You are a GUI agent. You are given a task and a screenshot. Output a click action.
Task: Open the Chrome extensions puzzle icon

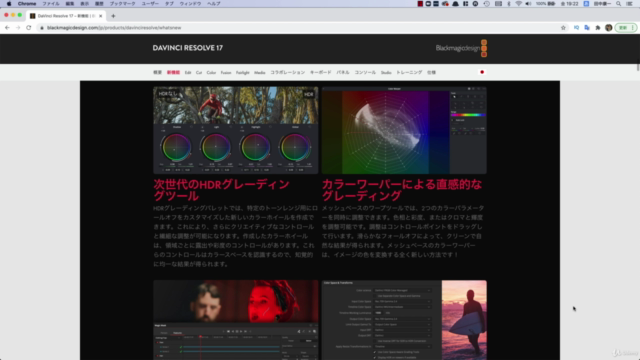click(x=598, y=28)
